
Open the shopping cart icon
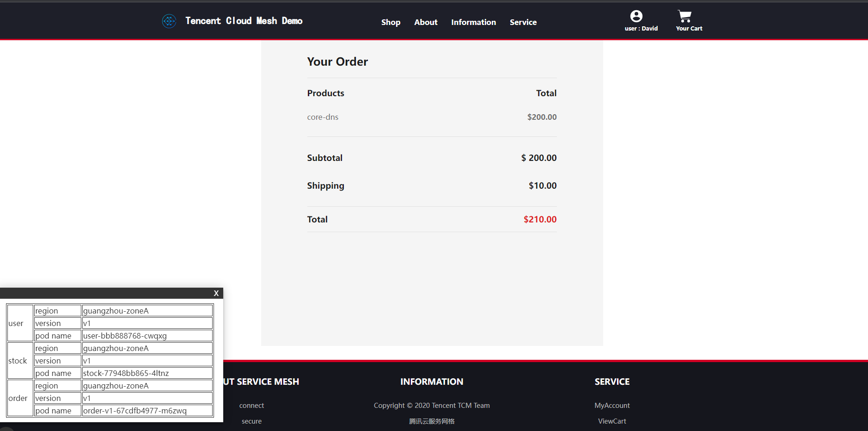click(685, 16)
